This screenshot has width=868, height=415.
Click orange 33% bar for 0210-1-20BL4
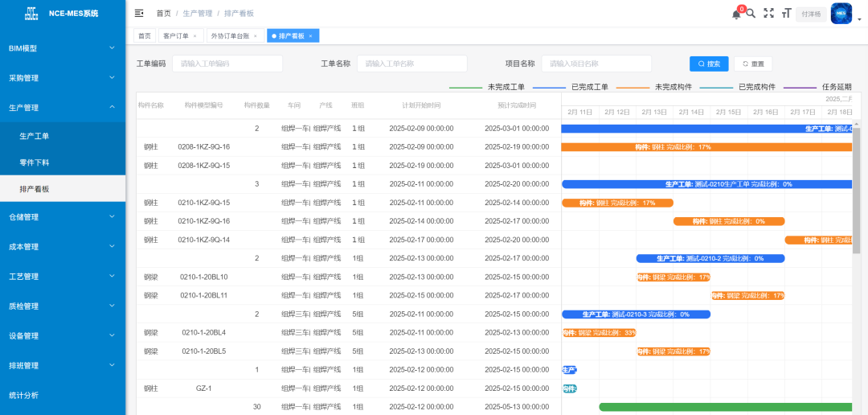599,333
